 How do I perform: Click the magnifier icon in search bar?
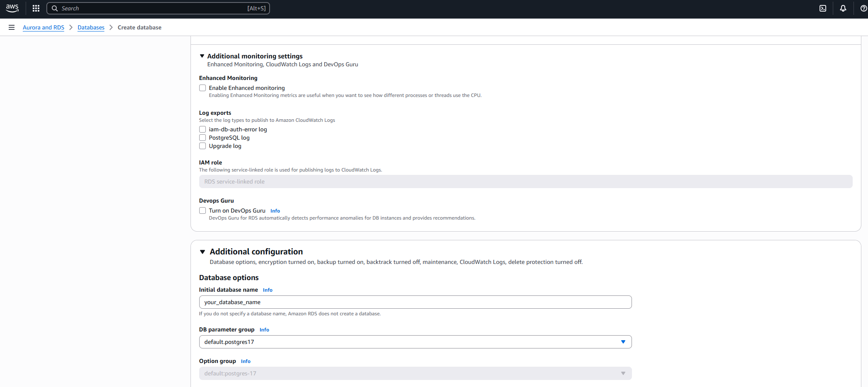coord(55,8)
